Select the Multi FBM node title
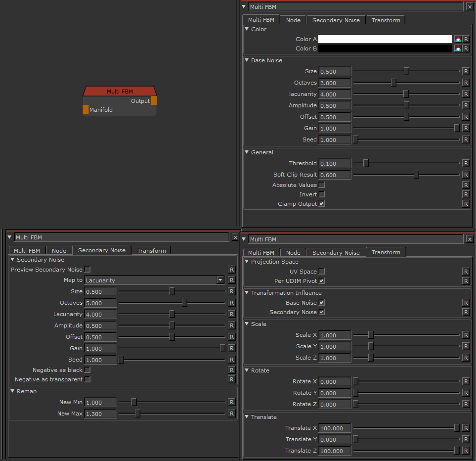This screenshot has width=476, height=461. (120, 92)
